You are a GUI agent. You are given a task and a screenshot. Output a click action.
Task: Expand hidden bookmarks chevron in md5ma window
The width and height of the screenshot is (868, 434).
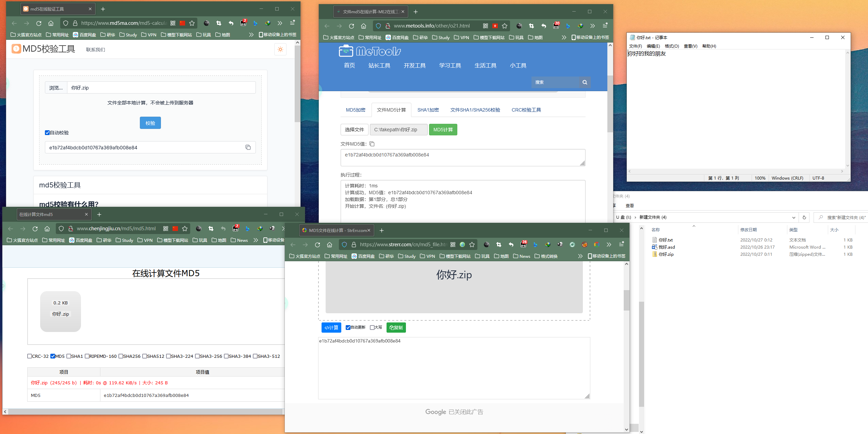[251, 35]
